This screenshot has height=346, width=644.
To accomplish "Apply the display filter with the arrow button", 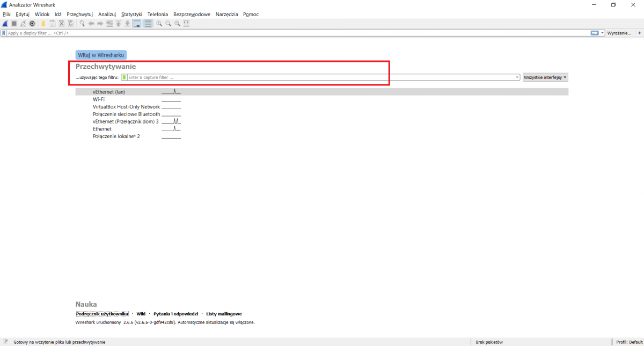I will tap(595, 33).
